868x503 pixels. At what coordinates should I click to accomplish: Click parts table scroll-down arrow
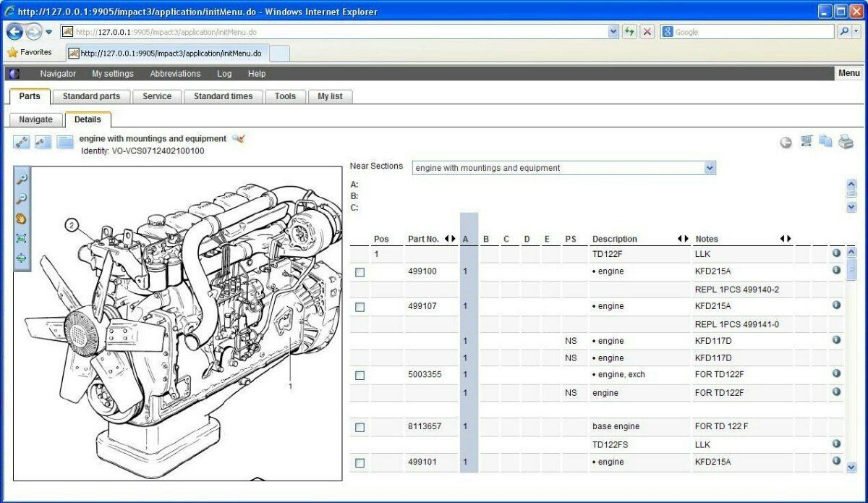(851, 468)
